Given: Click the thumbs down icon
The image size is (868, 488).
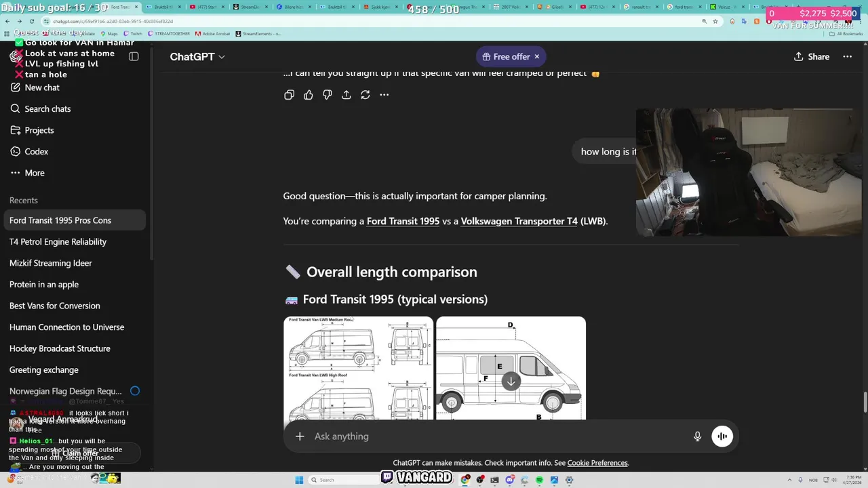Looking at the screenshot, I should pyautogui.click(x=328, y=95).
